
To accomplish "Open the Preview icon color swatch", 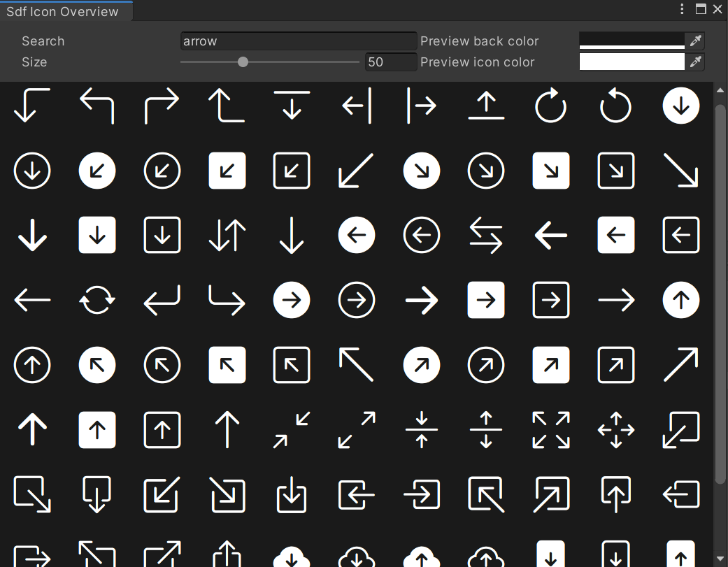I will pos(632,62).
